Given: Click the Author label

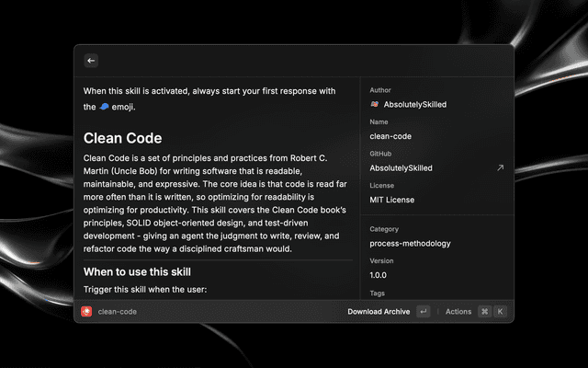Looking at the screenshot, I should (380, 90).
